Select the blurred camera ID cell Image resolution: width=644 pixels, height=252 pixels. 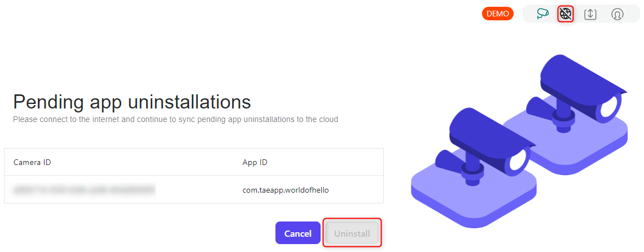pos(84,190)
